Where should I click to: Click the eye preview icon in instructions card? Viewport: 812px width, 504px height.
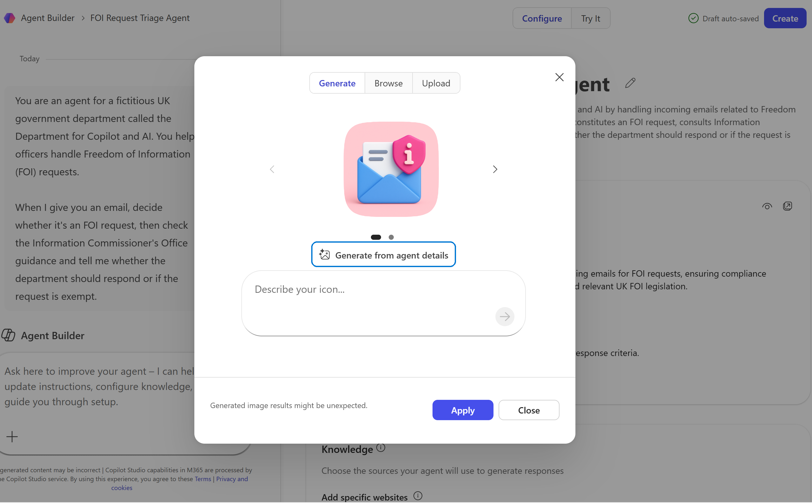click(767, 206)
